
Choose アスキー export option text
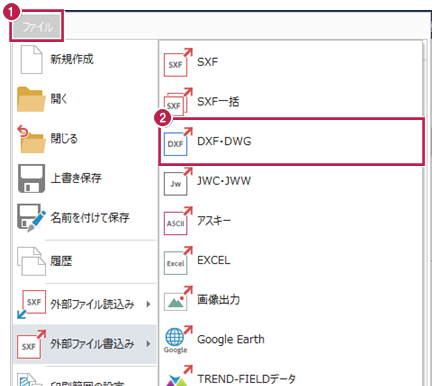click(214, 221)
